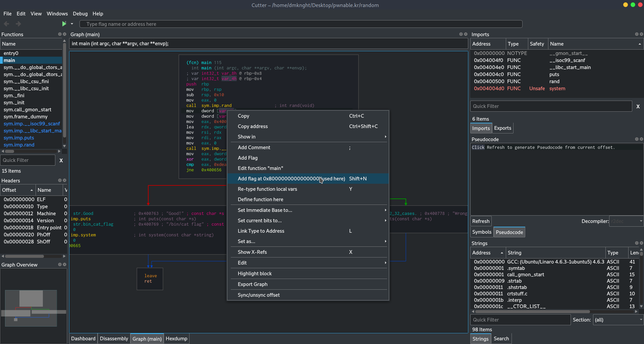Image resolution: width=644 pixels, height=344 pixels.
Task: Open the View menu
Action: pyautogui.click(x=36, y=14)
